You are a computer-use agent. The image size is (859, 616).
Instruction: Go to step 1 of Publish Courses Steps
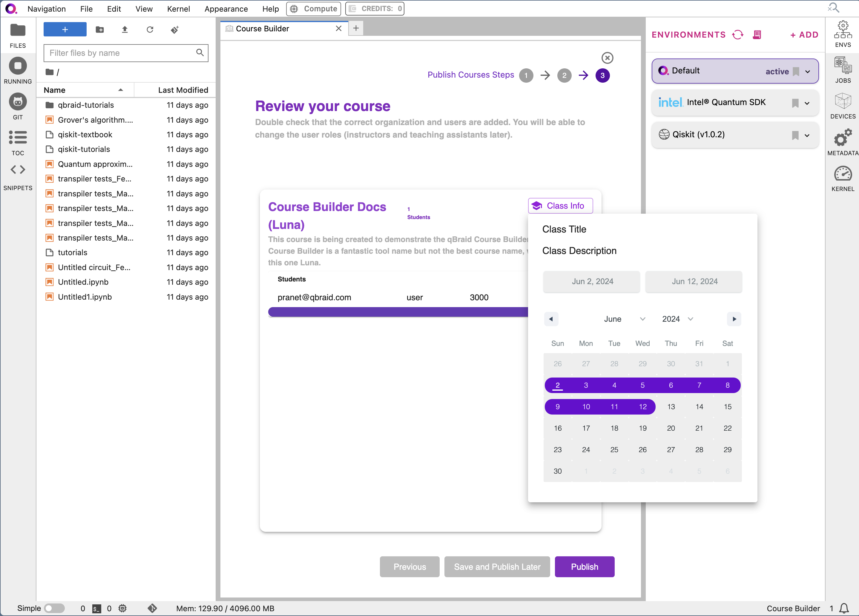pos(526,75)
